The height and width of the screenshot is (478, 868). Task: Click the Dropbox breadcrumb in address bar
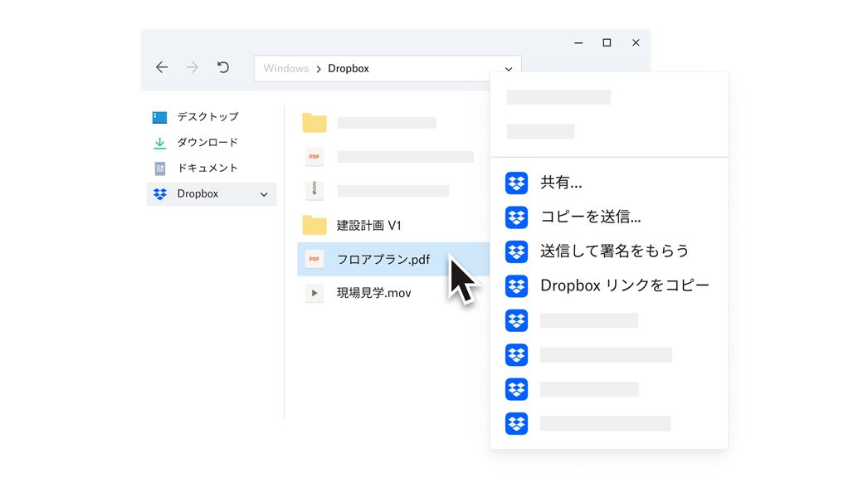point(349,69)
